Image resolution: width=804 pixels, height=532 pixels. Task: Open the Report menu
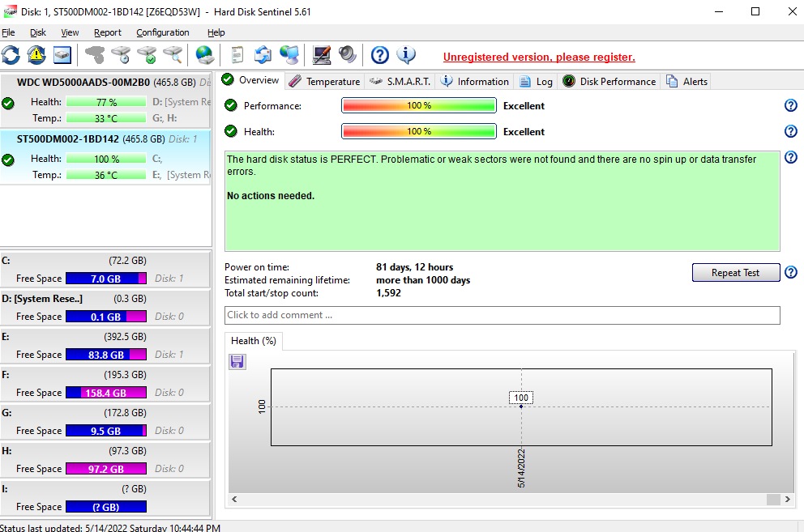(107, 32)
